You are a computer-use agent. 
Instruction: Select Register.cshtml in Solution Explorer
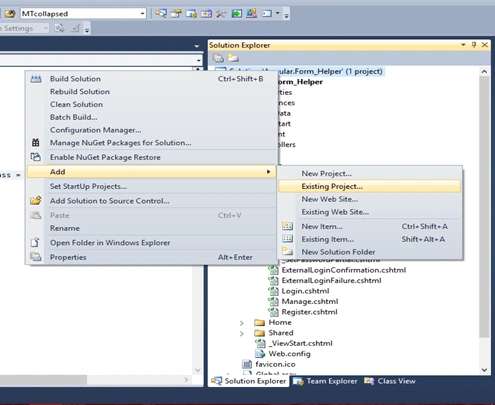(x=309, y=312)
